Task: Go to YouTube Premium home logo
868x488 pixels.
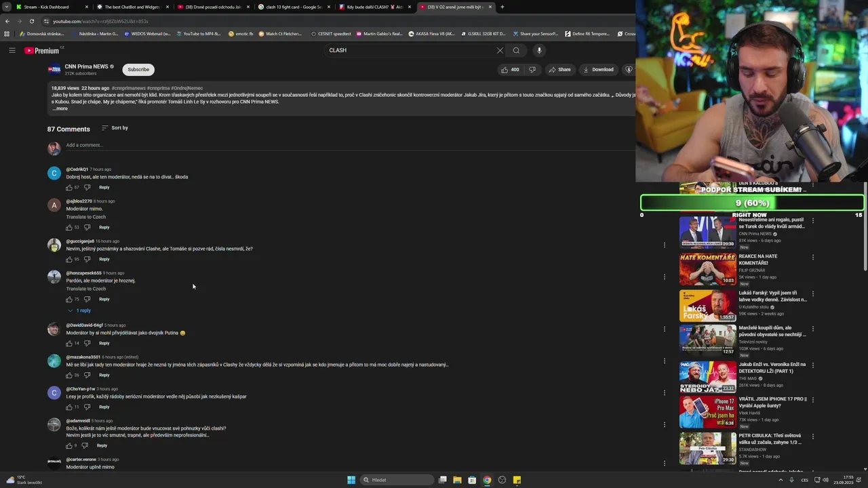Action: tap(43, 50)
